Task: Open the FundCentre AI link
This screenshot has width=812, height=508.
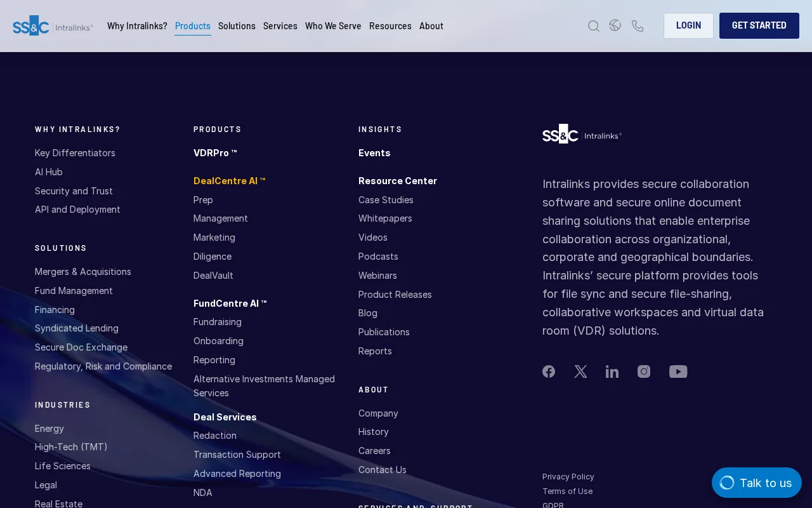Action: click(230, 304)
